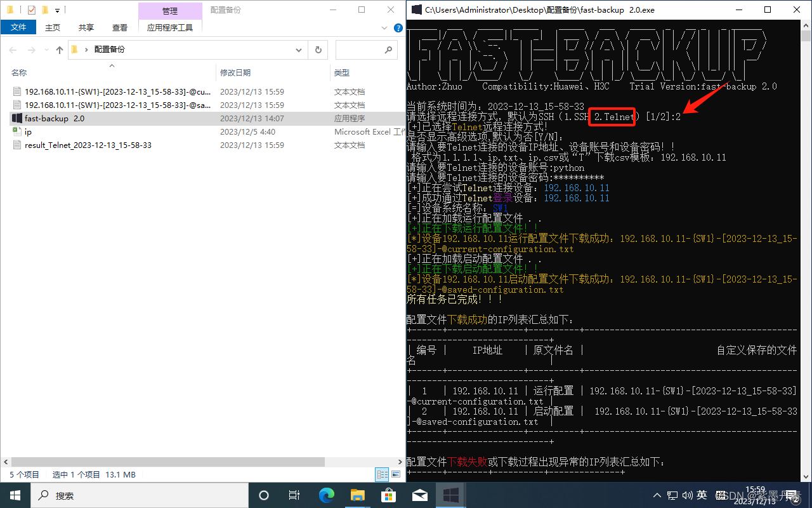Click console scrollbar down arrow
812x508 pixels.
tap(806, 477)
